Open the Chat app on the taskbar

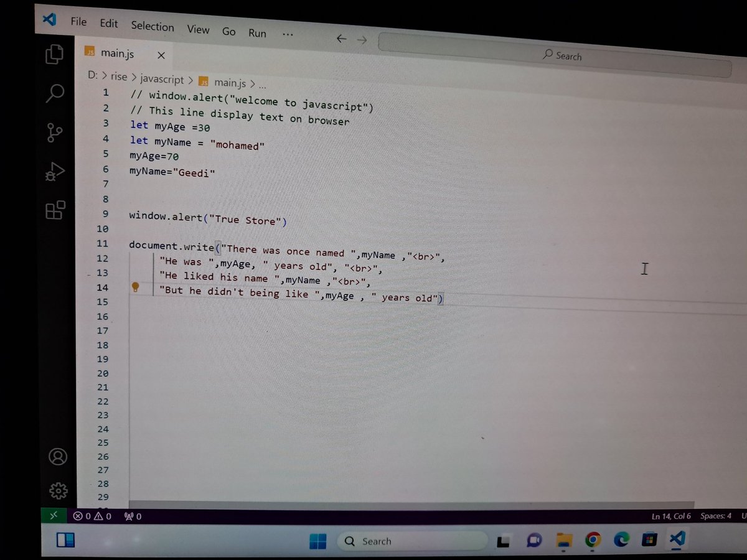[x=533, y=541]
